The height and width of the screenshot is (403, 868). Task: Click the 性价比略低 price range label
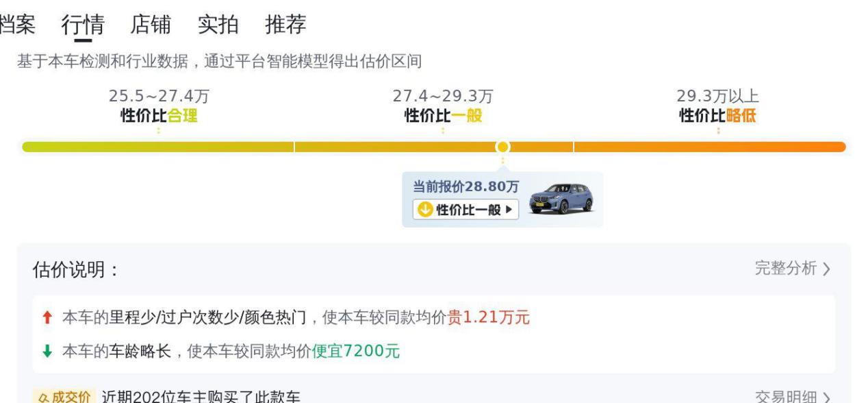point(717,116)
